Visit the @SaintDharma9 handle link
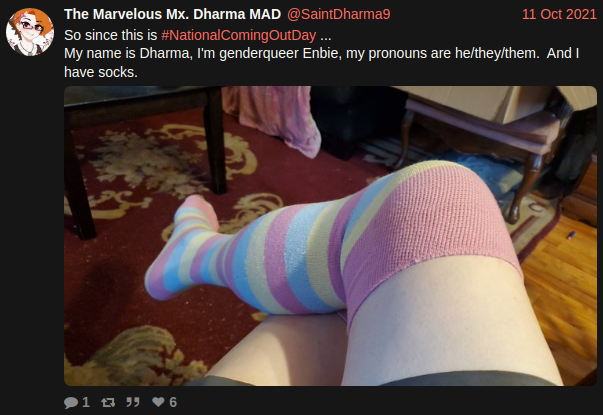 coord(338,14)
